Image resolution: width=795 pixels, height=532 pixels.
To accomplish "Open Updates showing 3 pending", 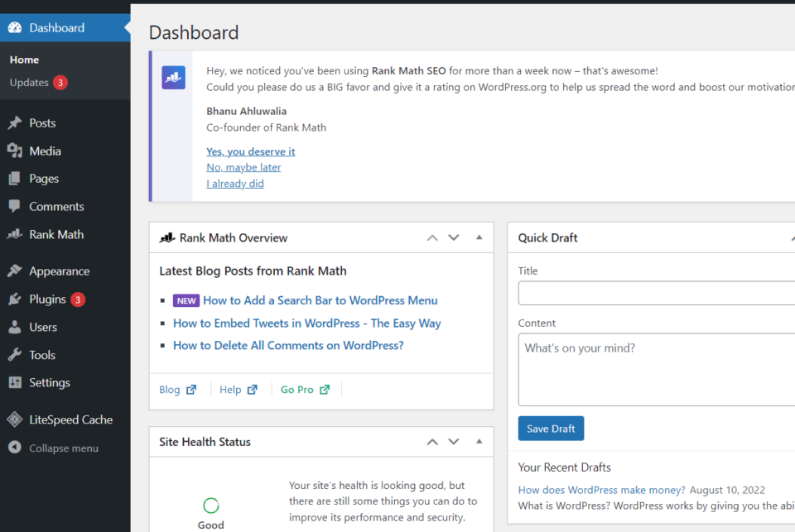I will tap(31, 82).
